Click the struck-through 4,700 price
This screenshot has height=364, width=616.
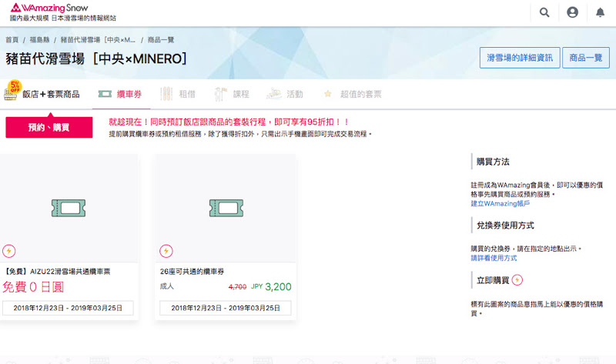(x=237, y=287)
